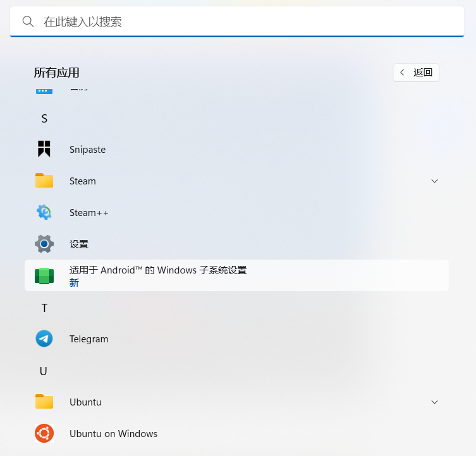Screen dimensions: 476x456
Task: Expand the Steam folder chevron
Action: (434, 181)
